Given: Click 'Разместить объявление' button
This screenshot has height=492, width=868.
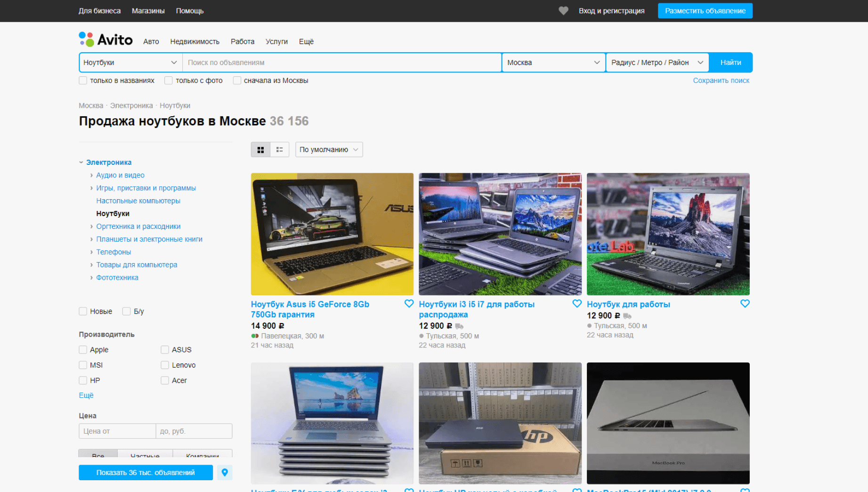Looking at the screenshot, I should [705, 11].
